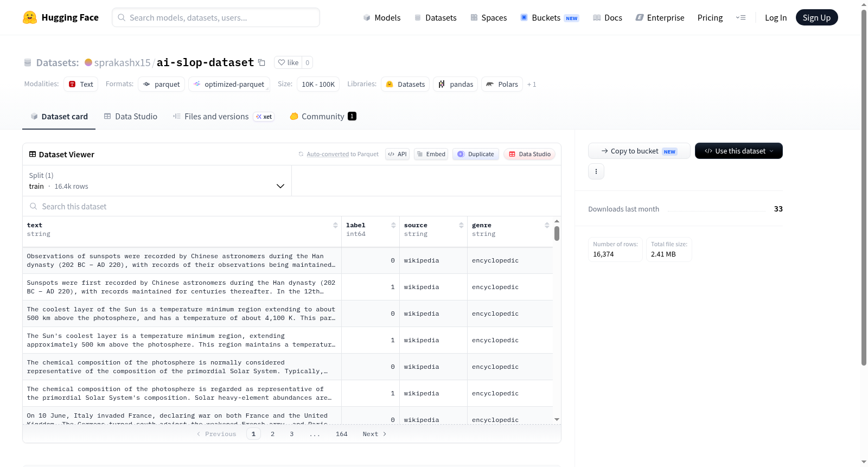This screenshot has height=467, width=868.
Task: Switch to the Dataset card tab
Action: pos(59,116)
